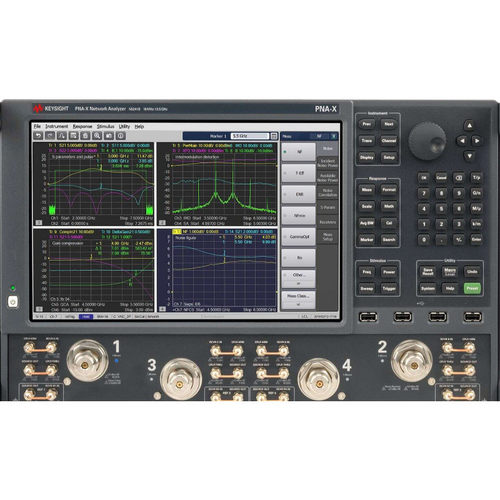
Task: Select the GammaOpt measurement radio softkey
Action: 298,237
